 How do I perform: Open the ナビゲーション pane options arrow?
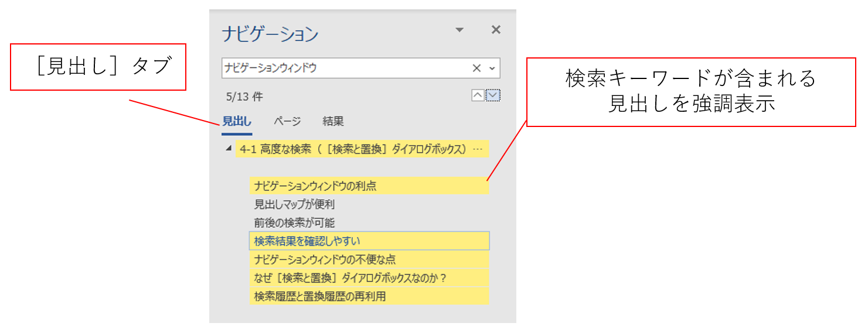(x=459, y=30)
